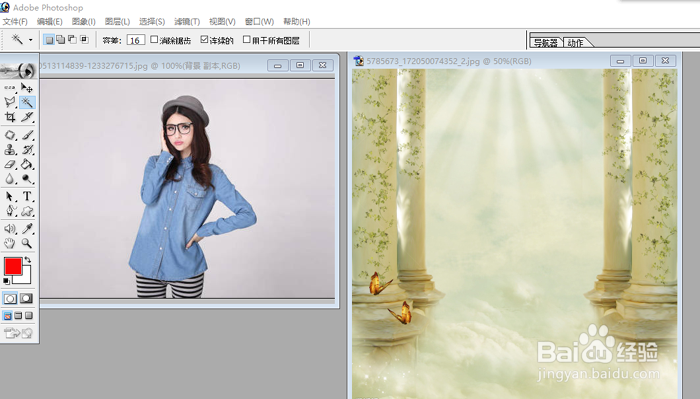Viewport: 700px width, 399px height.
Task: Open the 滤镜(T) Filter menu
Action: coord(187,21)
